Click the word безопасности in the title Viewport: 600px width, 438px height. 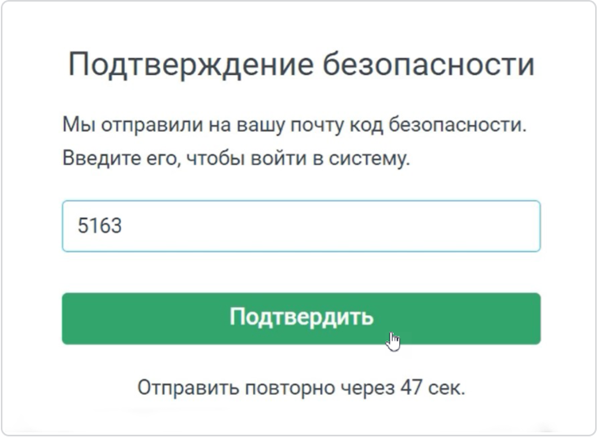pos(429,64)
